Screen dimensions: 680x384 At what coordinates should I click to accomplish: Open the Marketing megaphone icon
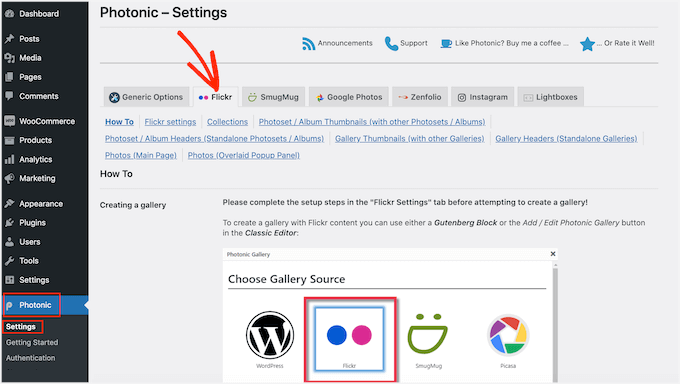click(10, 178)
